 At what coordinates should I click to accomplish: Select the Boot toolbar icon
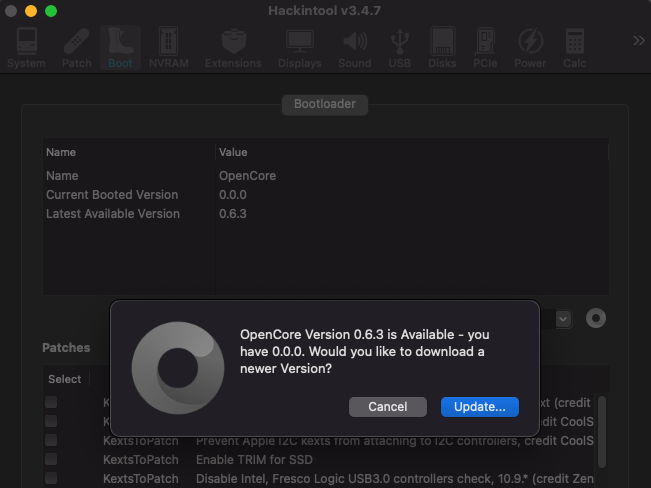tap(120, 48)
